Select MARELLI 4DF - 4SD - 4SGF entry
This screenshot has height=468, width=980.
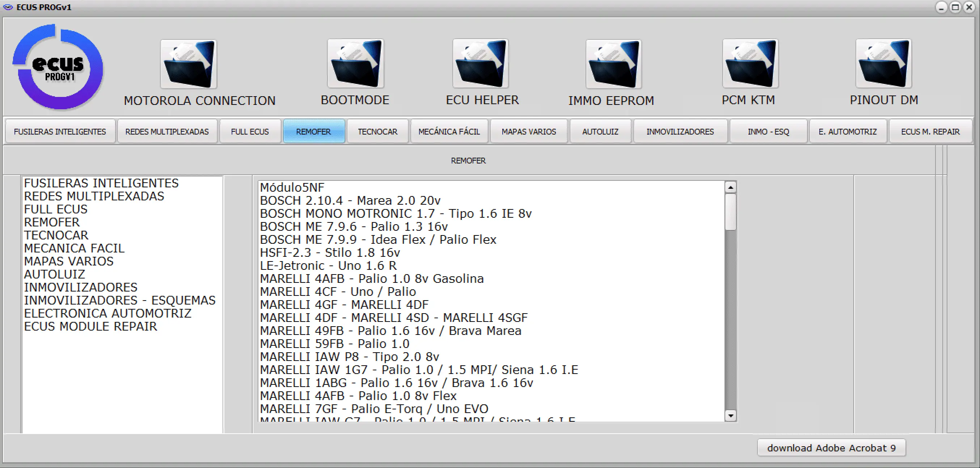pos(394,318)
